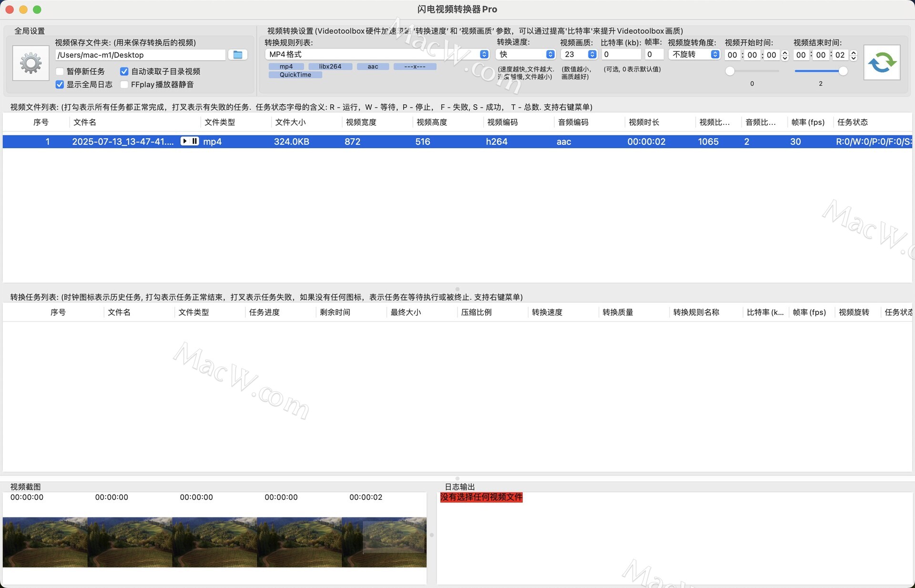Click the red 没有选择任何视频文件 log message
Image resolution: width=915 pixels, height=588 pixels.
(x=481, y=497)
